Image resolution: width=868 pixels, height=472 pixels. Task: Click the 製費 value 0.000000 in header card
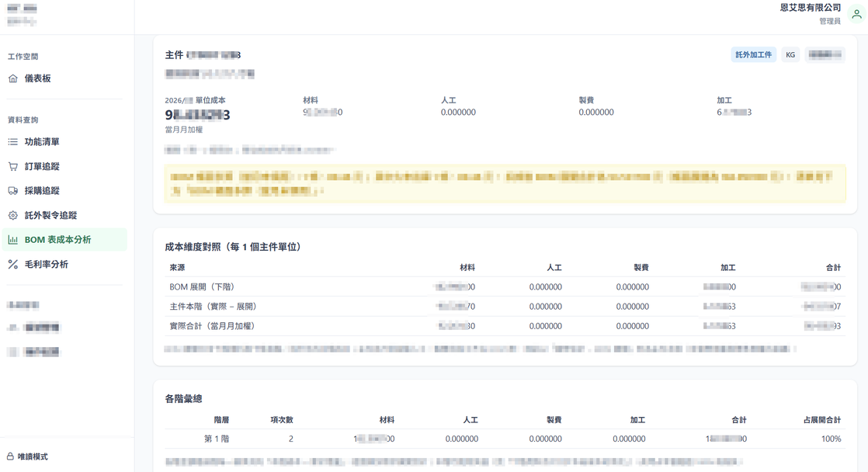[x=596, y=113]
